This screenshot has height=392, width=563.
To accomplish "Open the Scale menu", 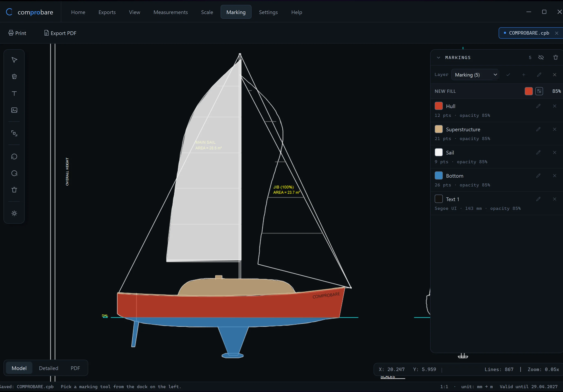I will pos(207,12).
